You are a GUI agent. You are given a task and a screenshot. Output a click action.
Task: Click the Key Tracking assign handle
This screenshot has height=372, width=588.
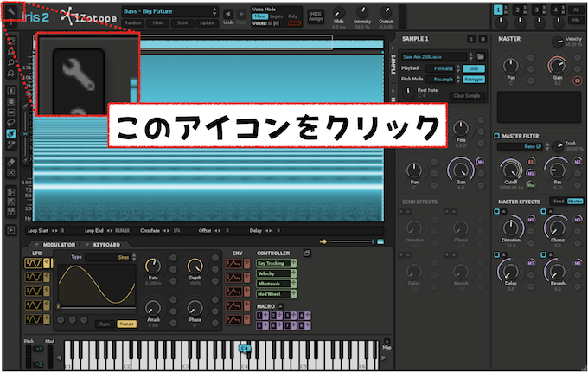tap(293, 263)
